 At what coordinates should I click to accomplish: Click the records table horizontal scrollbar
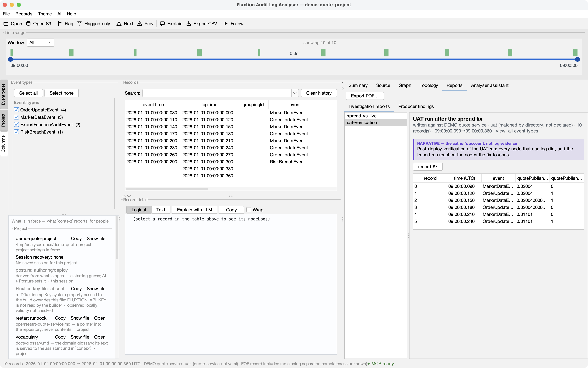coord(167,189)
